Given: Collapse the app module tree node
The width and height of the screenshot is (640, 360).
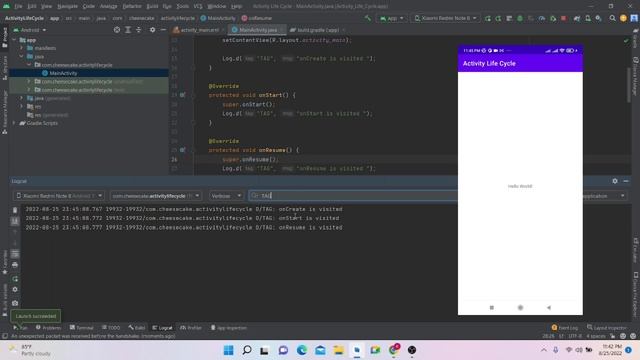Looking at the screenshot, I should [x=14, y=40].
